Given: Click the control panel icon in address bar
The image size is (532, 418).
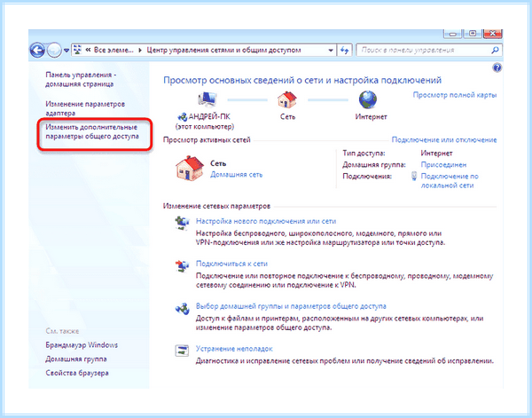Looking at the screenshot, I should point(78,50).
